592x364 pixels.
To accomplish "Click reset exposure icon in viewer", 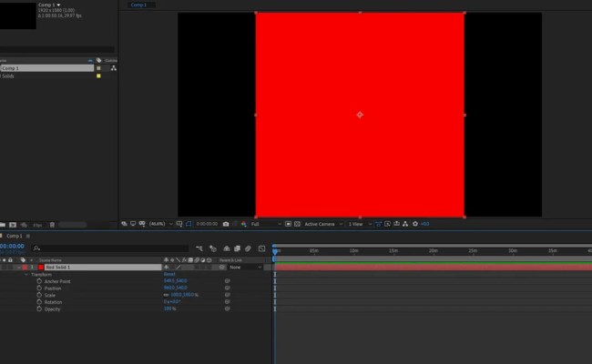I will coord(415,224).
